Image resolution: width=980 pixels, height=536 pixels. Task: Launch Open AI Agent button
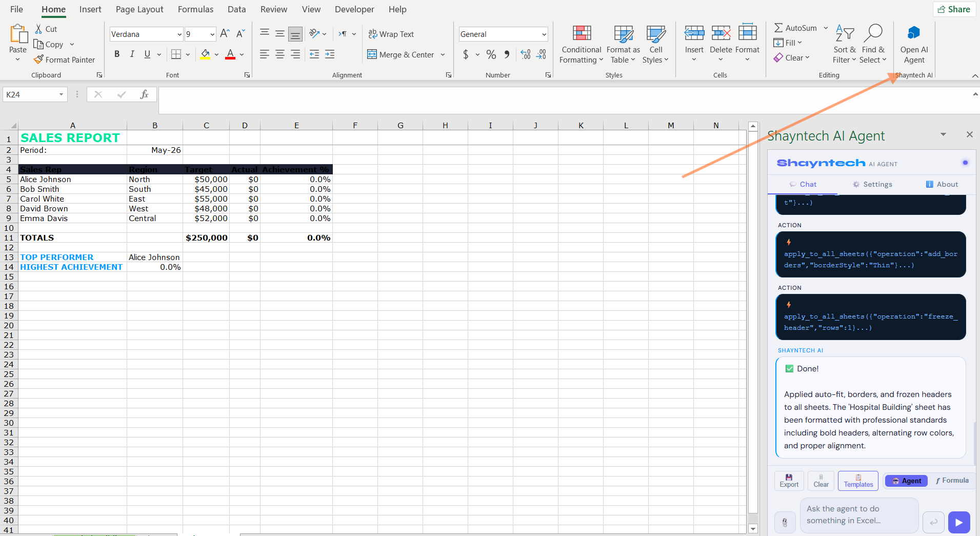[914, 44]
